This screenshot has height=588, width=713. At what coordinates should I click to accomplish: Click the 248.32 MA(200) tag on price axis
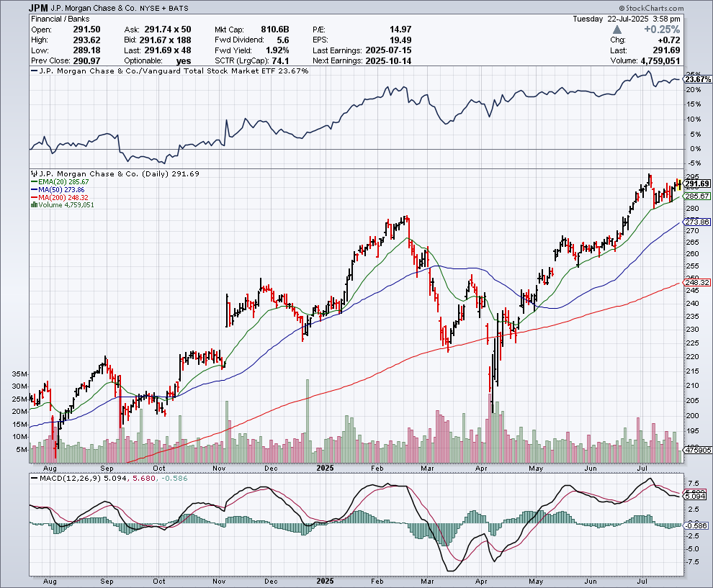[697, 282]
